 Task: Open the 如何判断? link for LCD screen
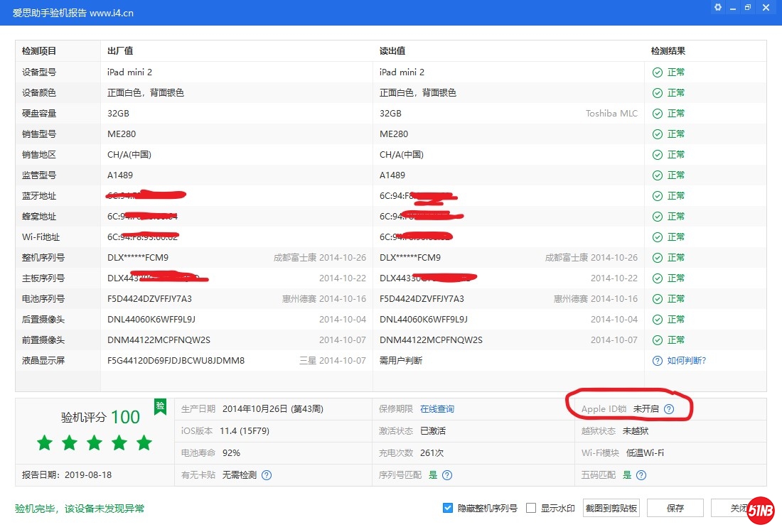686,361
